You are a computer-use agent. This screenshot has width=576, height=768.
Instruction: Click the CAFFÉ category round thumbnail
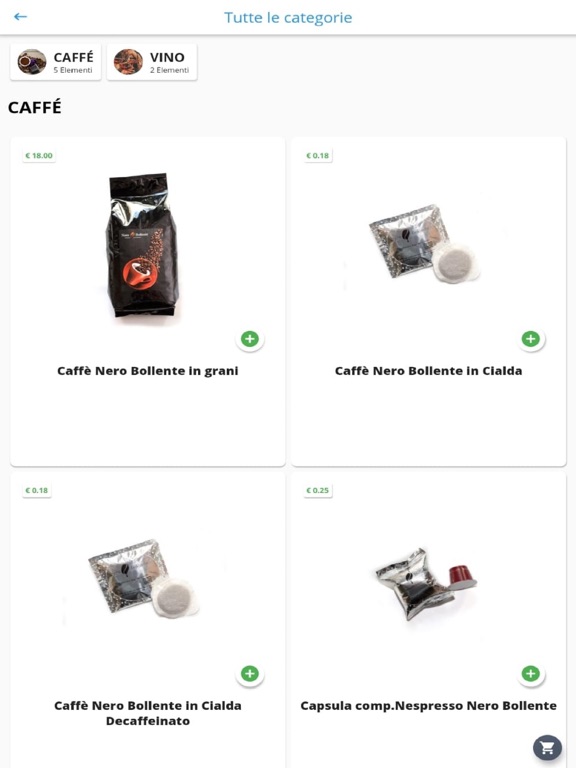32,62
